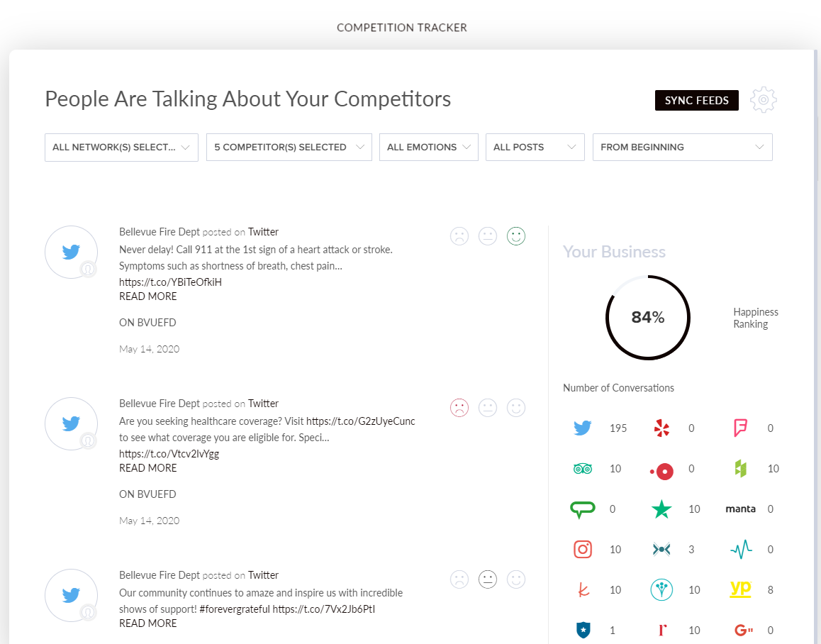Mark community support tweet with neutral face
The image size is (821, 644).
pos(488,579)
